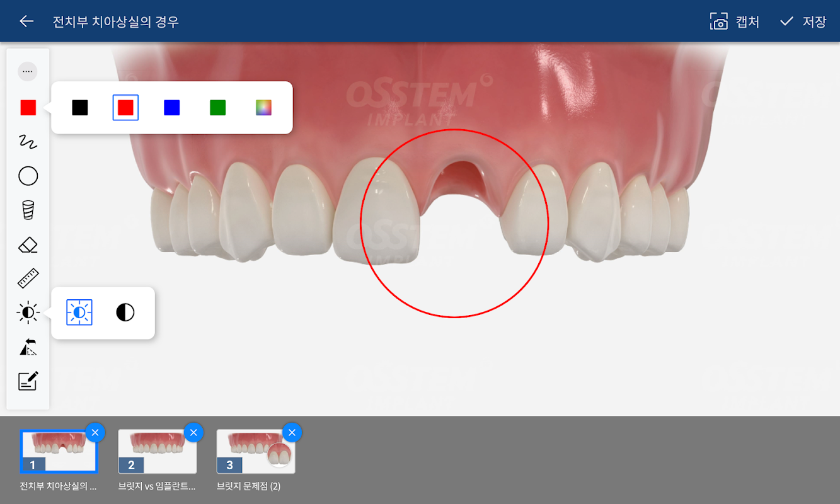
Task: Pick the blue color swatch
Action: [x=171, y=108]
